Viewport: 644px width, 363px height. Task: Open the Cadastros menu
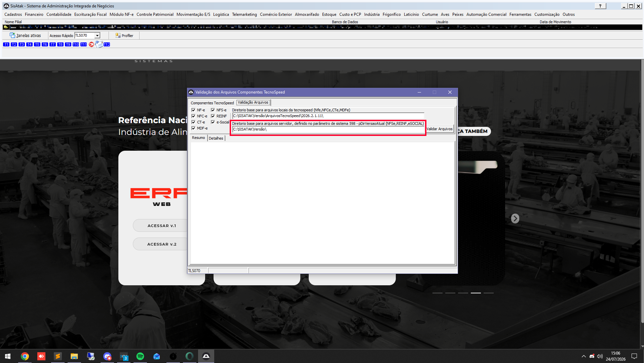pyautogui.click(x=13, y=14)
